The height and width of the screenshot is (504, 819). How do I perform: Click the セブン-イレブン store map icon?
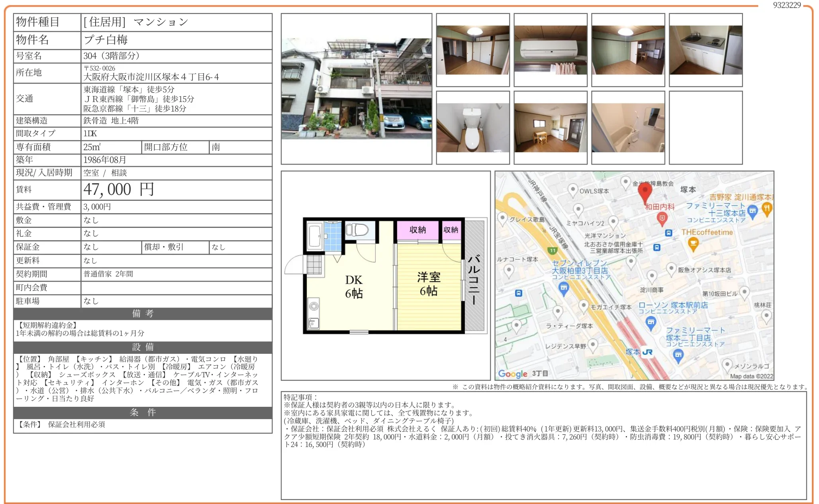[x=564, y=287]
